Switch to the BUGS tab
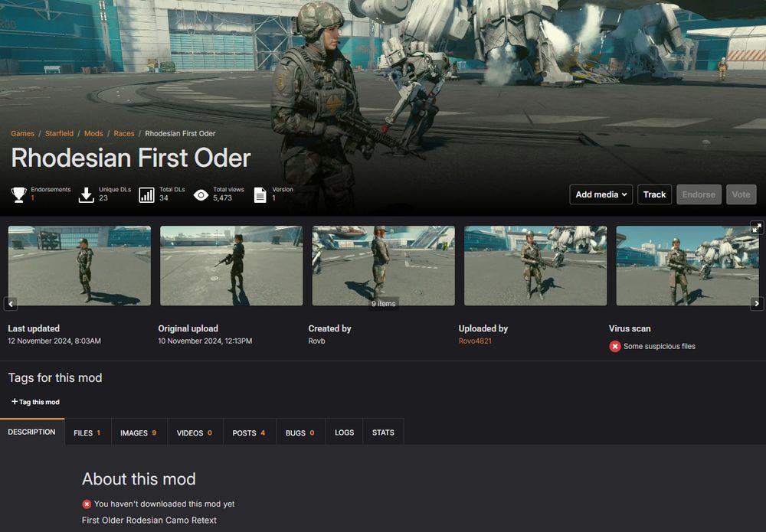The width and height of the screenshot is (766, 532). tap(300, 432)
